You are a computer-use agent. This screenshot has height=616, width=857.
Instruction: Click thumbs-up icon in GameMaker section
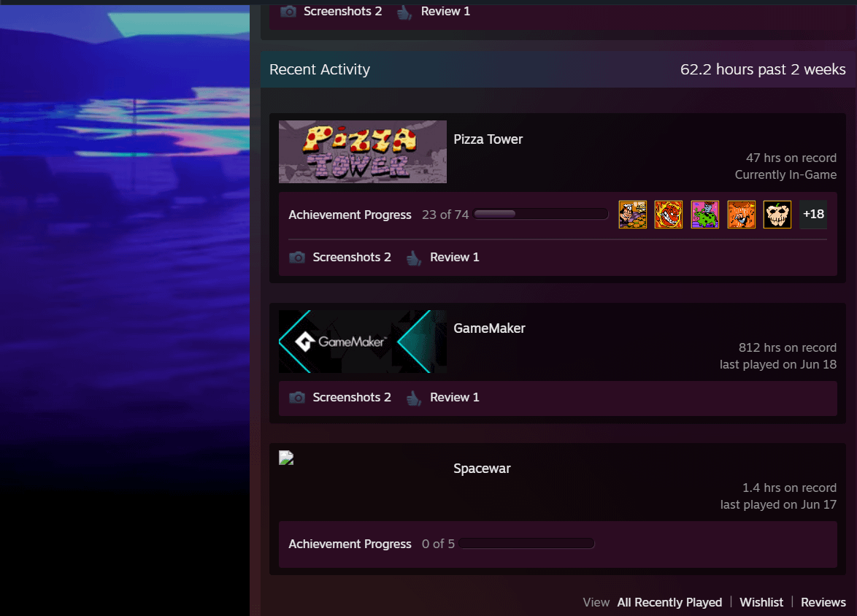(414, 398)
